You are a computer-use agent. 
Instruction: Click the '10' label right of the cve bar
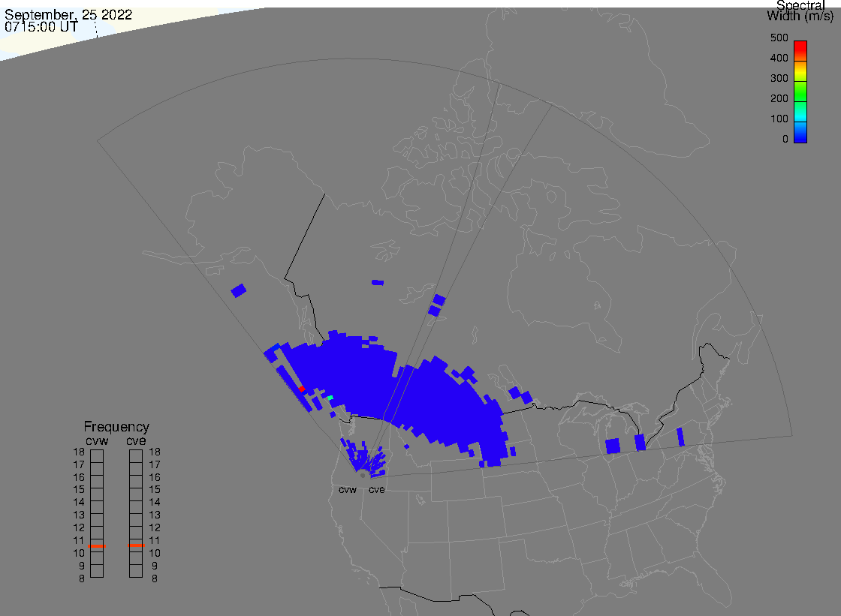pos(155,553)
